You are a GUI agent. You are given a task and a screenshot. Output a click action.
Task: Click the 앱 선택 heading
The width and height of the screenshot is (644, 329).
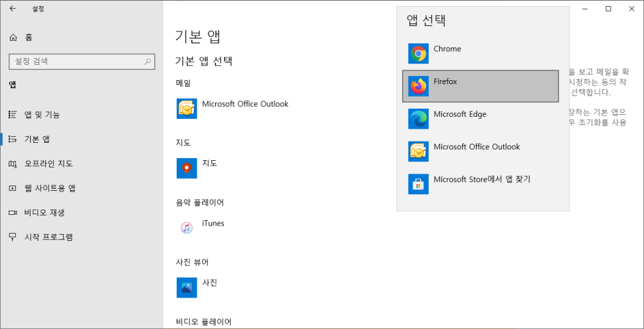(x=426, y=21)
